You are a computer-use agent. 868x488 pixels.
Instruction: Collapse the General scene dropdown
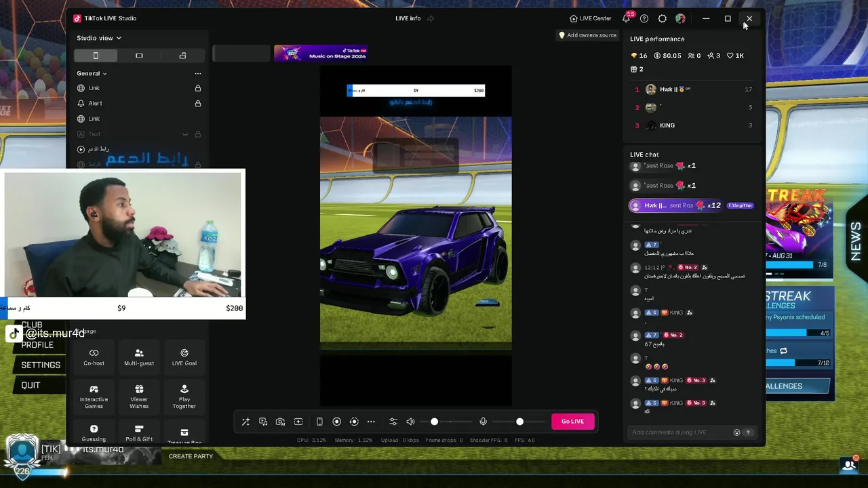coord(92,73)
